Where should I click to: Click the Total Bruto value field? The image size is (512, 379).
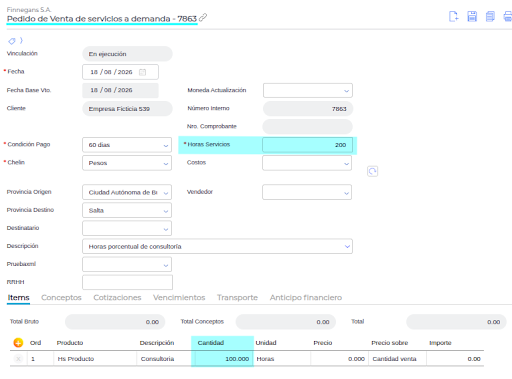pos(115,322)
